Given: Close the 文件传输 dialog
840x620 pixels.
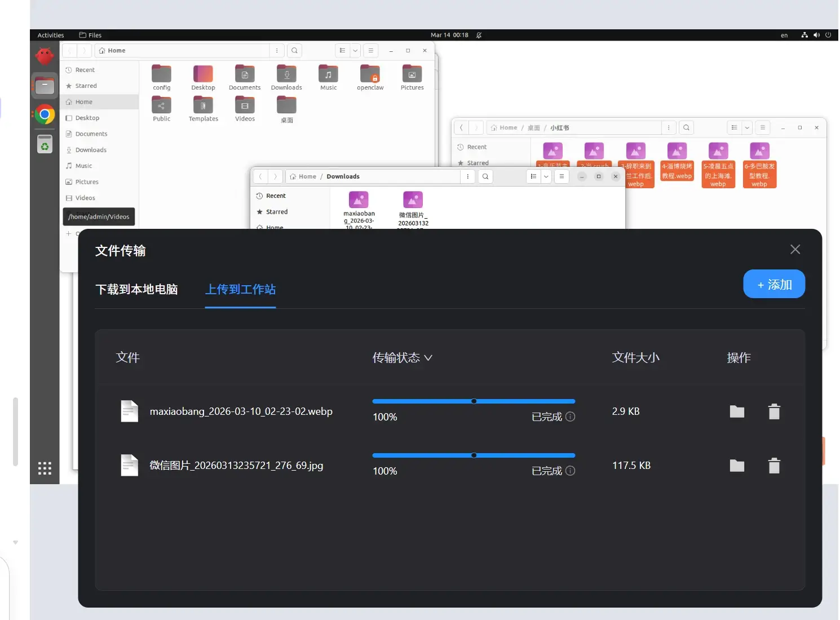Looking at the screenshot, I should (795, 249).
